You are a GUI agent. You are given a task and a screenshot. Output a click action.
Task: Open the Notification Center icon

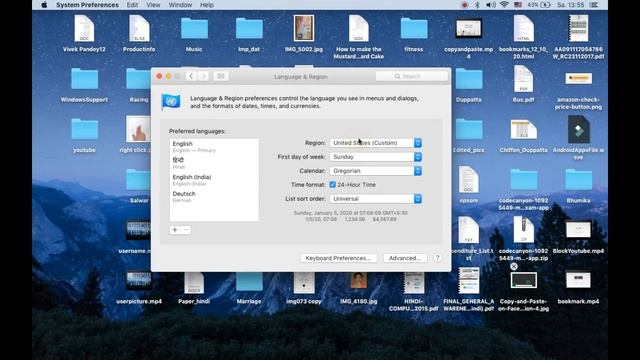click(x=593, y=5)
